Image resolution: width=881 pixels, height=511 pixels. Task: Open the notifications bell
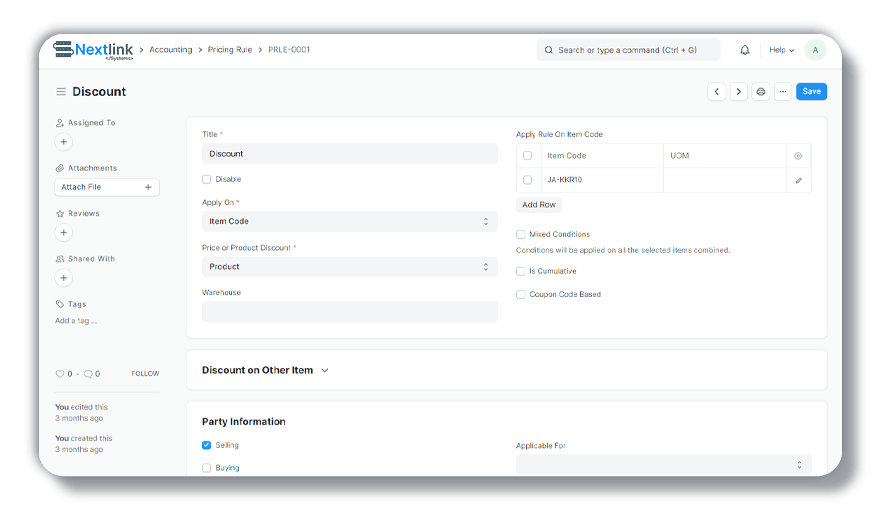pos(744,50)
